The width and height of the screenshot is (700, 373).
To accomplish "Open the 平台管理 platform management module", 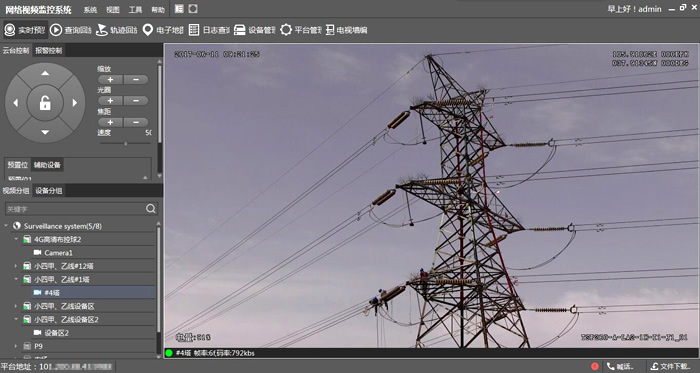I will (x=301, y=30).
